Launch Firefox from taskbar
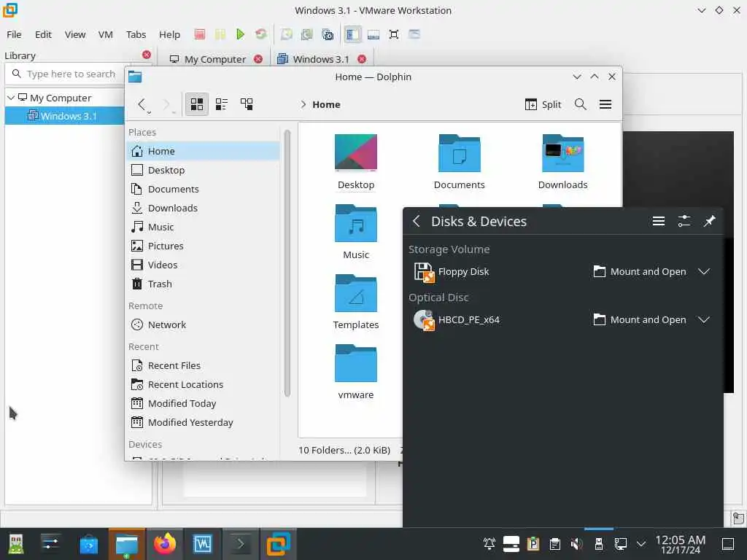 click(165, 544)
